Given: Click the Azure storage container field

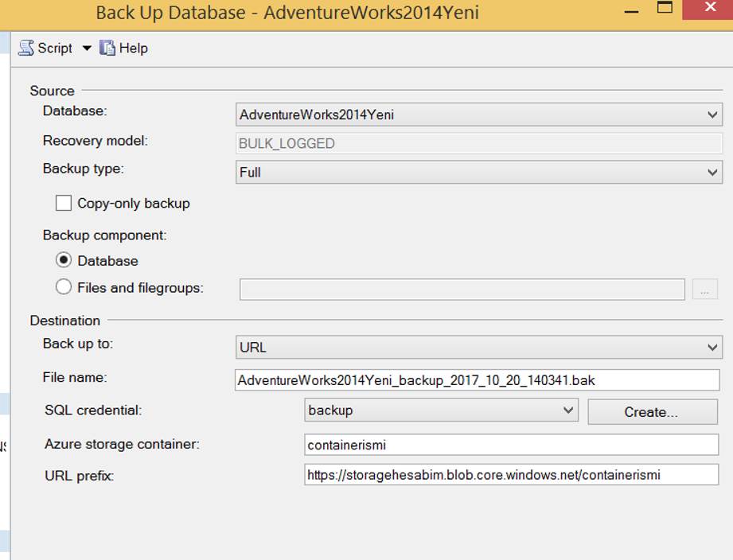Looking at the screenshot, I should (x=512, y=445).
